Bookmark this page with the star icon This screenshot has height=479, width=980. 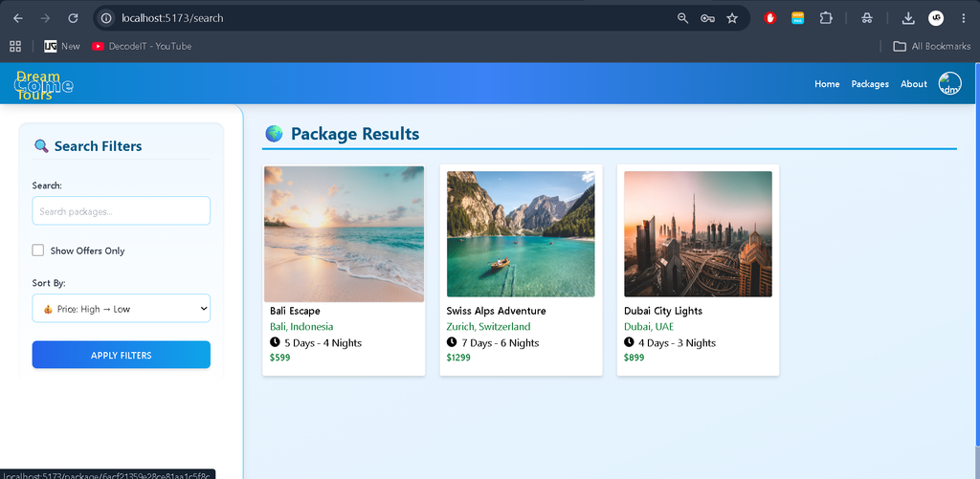[732, 18]
